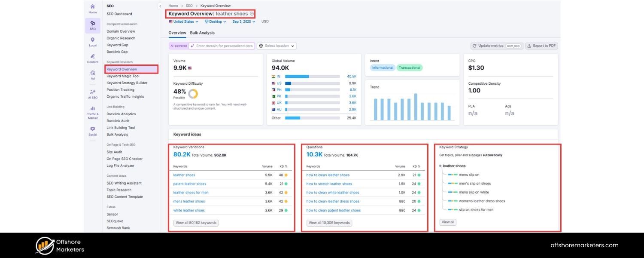Switch to the Bulk Analysis tab
The height and width of the screenshot is (258, 644).
(202, 33)
